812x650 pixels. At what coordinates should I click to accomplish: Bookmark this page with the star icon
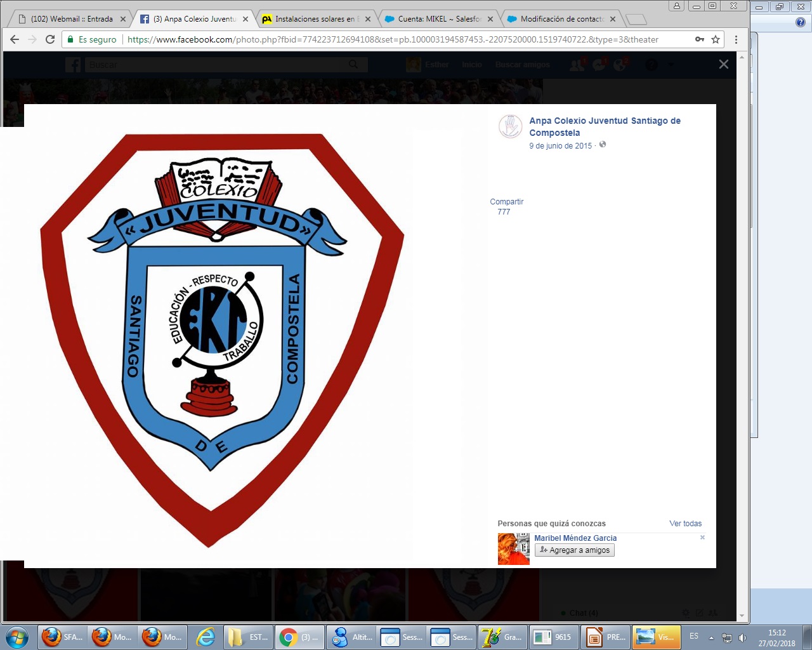716,39
